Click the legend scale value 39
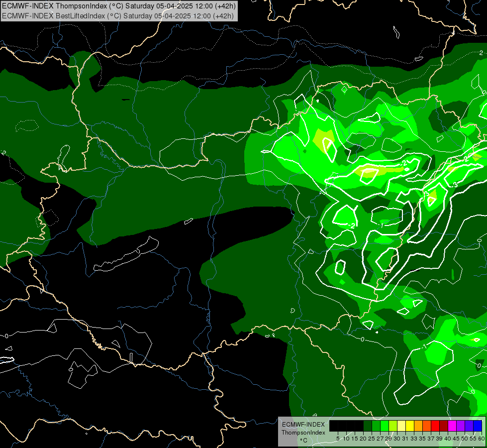The width and height of the screenshot is (487, 448). [439, 439]
